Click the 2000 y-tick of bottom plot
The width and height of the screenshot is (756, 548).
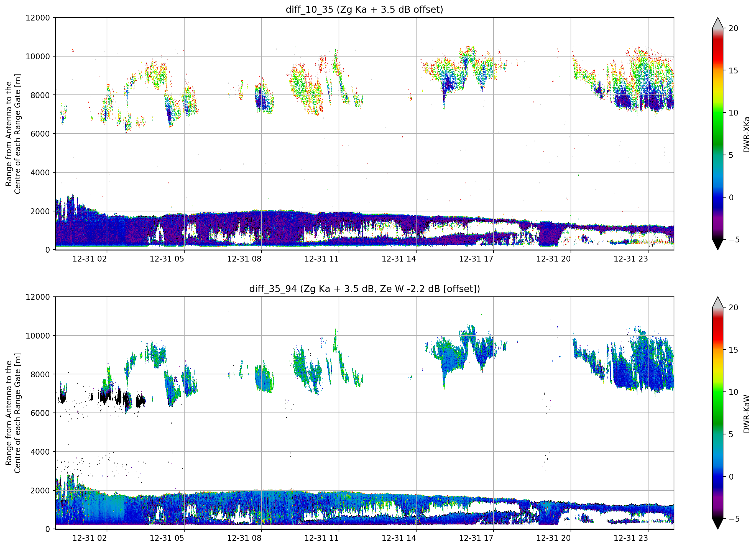click(40, 491)
